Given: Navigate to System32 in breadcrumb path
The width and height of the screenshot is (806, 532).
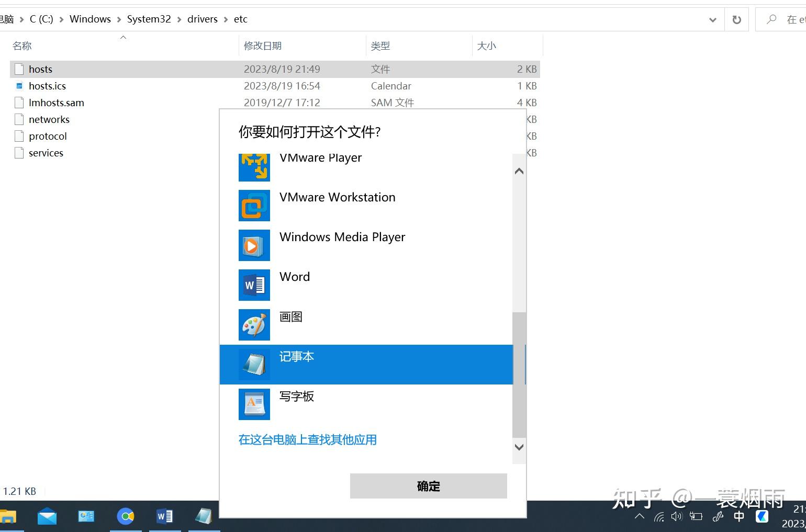Looking at the screenshot, I should click(x=149, y=19).
